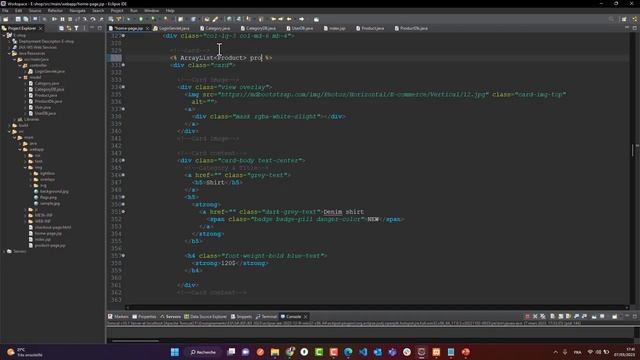640x360 pixels.
Task: Click the Console horizontal scrollbar thumb
Action: (x=135, y=340)
